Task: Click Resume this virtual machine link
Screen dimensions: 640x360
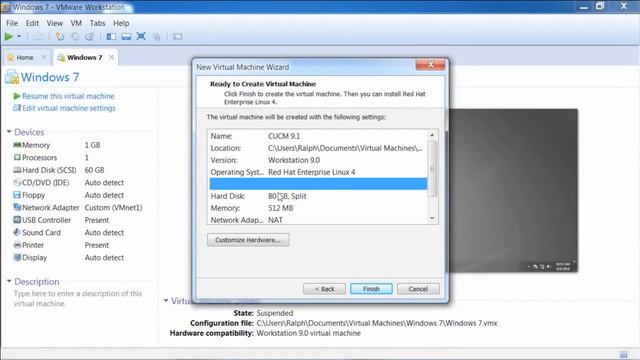Action: point(68,96)
